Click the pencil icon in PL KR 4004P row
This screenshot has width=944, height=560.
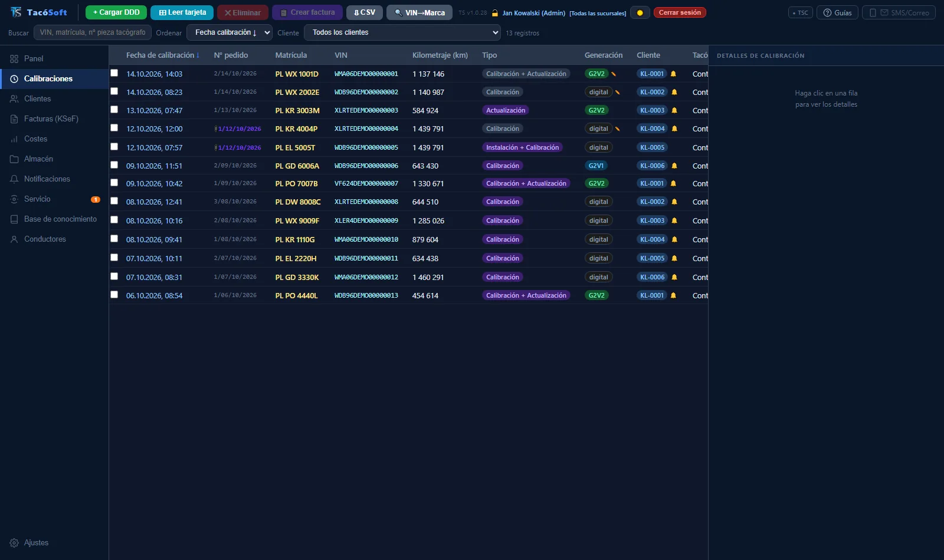[x=618, y=129]
